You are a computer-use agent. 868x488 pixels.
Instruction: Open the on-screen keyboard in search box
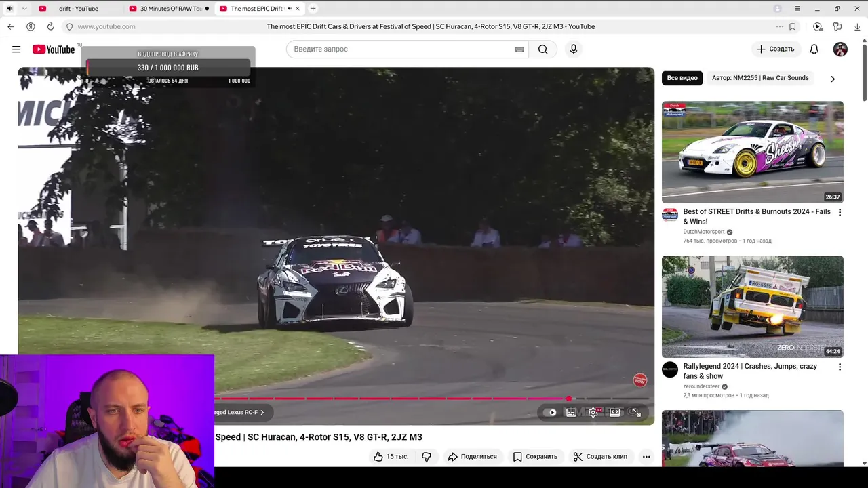pyautogui.click(x=519, y=49)
